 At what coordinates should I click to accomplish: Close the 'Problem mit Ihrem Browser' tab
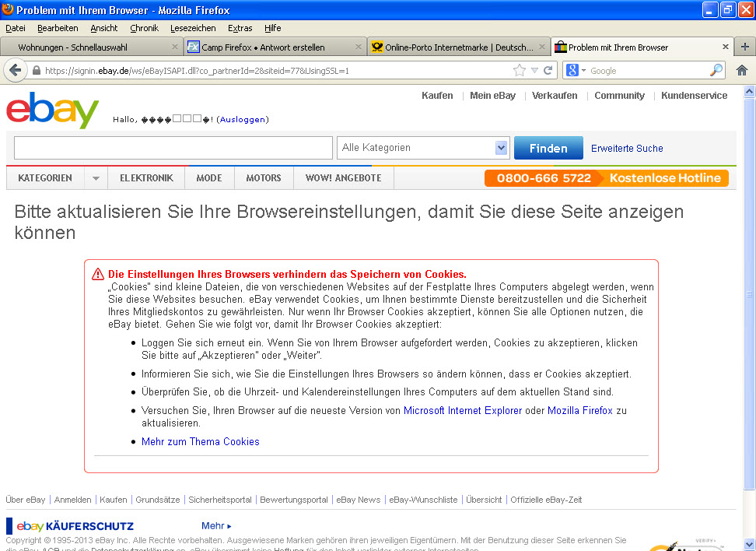click(x=725, y=47)
